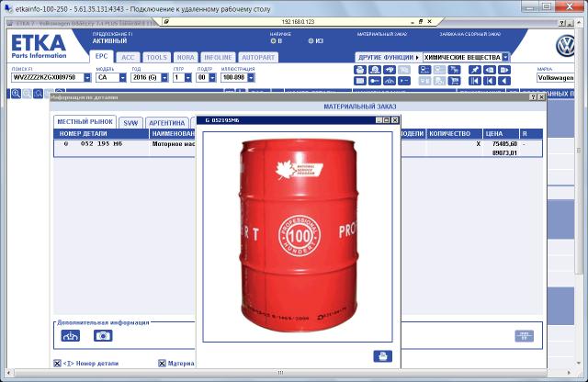Click the vehicle icon in additional information
The width and height of the screenshot is (588, 382).
click(x=71, y=335)
